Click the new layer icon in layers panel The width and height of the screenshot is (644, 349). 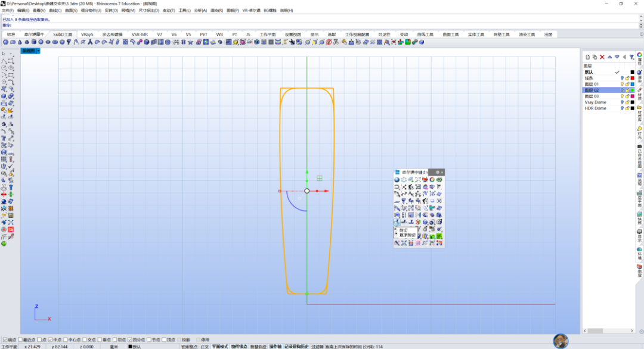(587, 57)
